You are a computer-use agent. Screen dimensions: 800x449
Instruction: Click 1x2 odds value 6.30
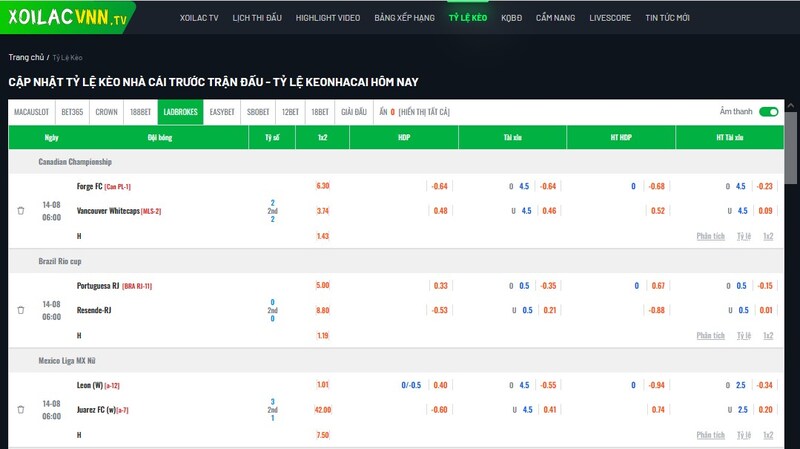click(x=322, y=186)
